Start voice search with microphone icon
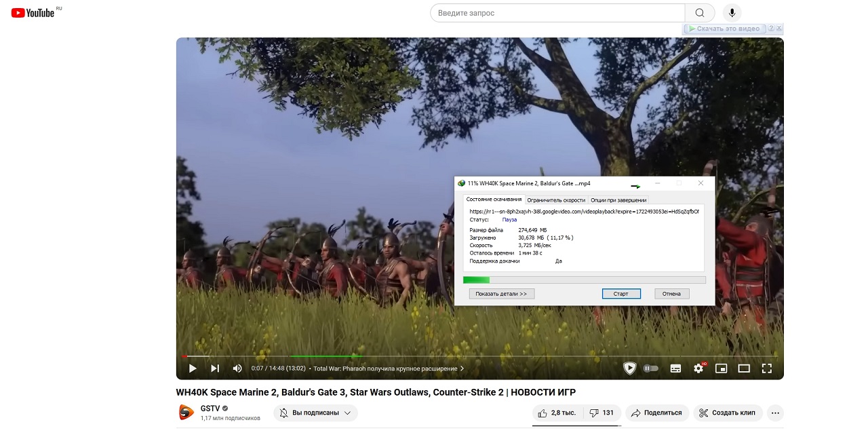 pos(732,13)
